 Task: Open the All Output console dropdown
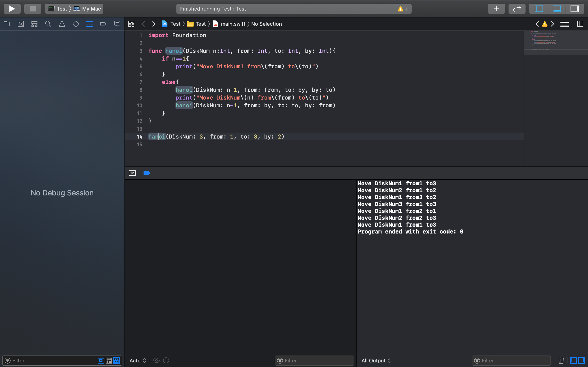376,360
